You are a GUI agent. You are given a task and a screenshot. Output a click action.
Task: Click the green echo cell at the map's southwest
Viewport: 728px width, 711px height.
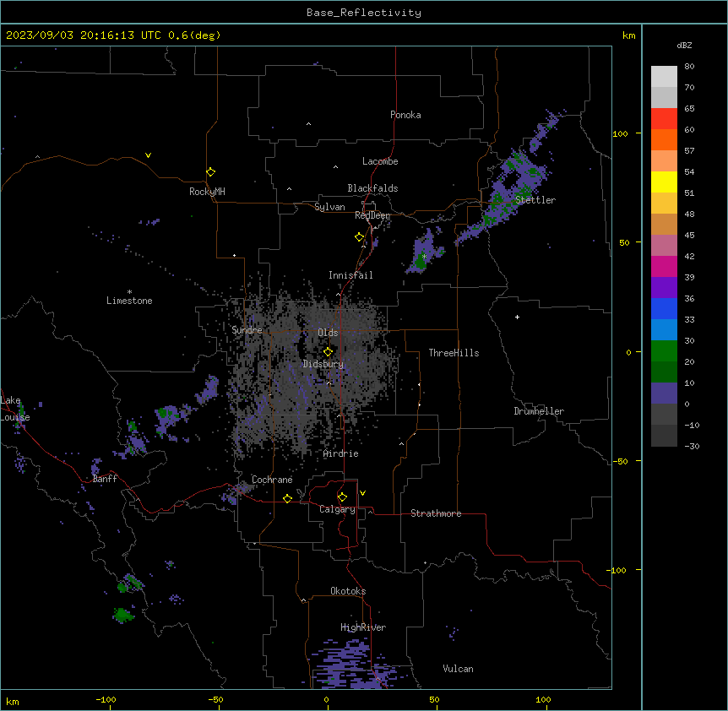[x=123, y=616]
